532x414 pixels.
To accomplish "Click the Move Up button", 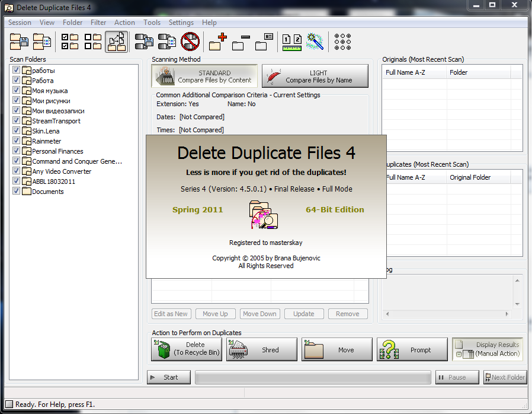I will click(216, 314).
